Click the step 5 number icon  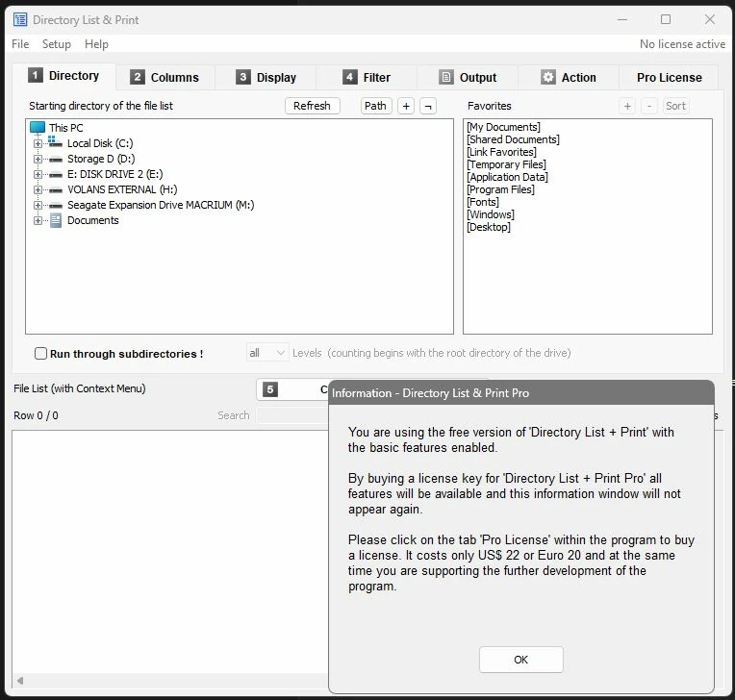(x=270, y=389)
